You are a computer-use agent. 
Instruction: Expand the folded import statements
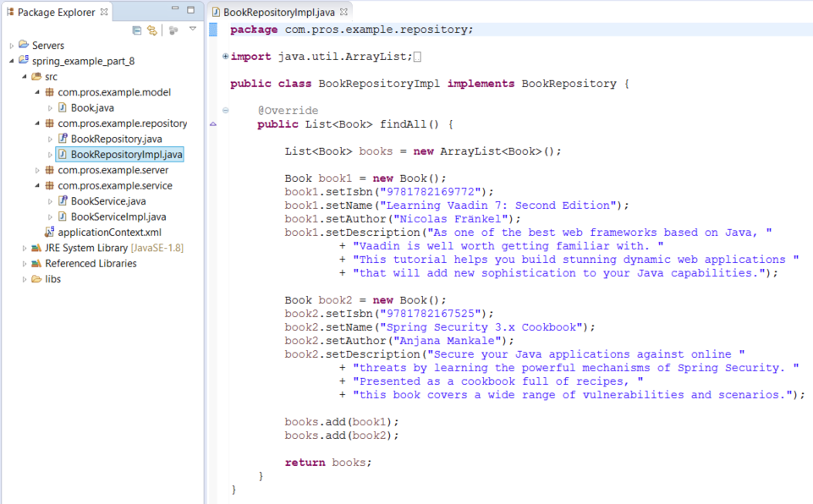pyautogui.click(x=225, y=56)
